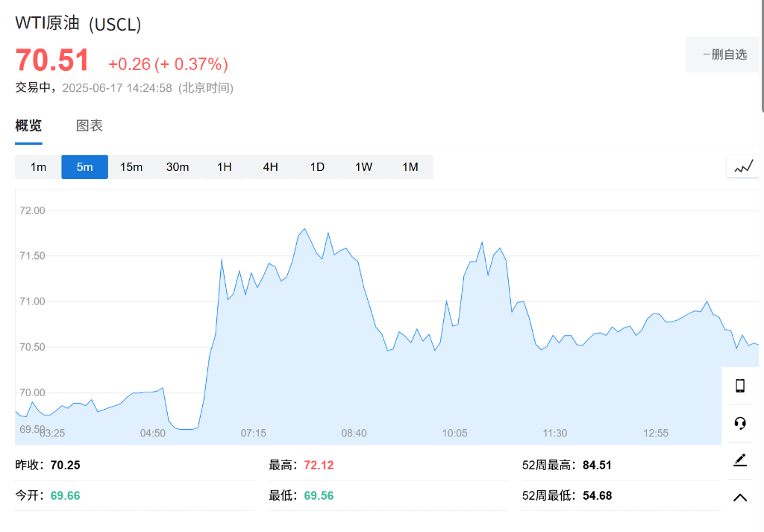The width and height of the screenshot is (764, 532).
Task: Set chart period to 1H
Action: (x=224, y=167)
